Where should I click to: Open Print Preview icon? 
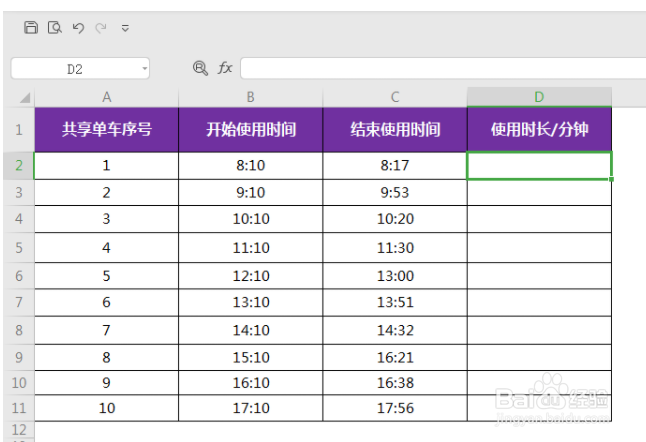54,28
